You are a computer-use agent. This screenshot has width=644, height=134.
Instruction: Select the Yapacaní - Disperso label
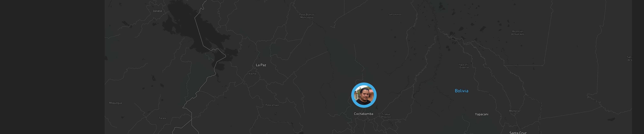(464, 66)
